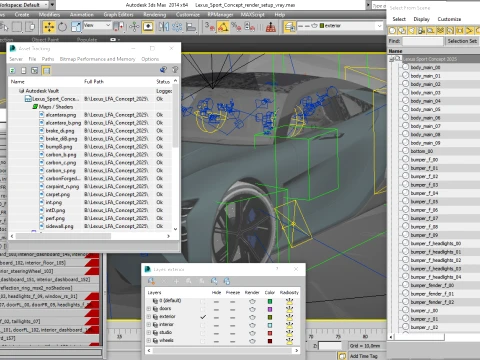Click the Full Path column header

click(x=94, y=82)
